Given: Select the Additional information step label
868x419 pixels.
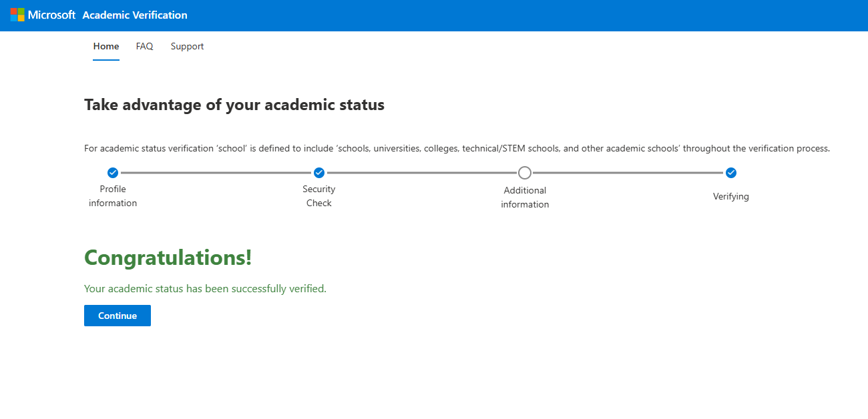Looking at the screenshot, I should tap(525, 197).
